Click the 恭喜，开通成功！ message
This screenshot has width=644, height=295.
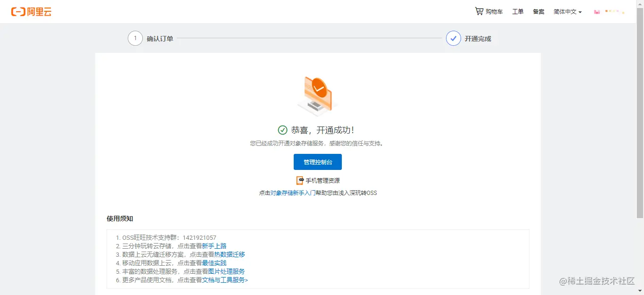(322, 130)
